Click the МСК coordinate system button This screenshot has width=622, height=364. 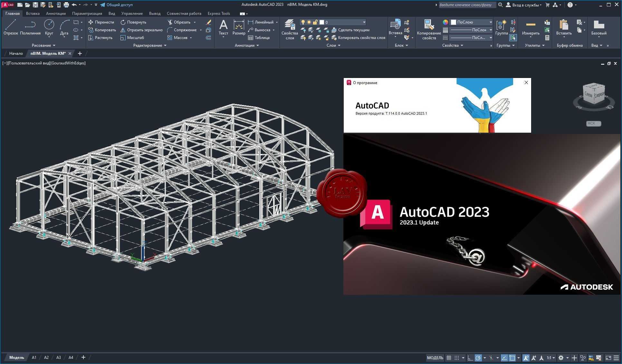click(x=593, y=123)
